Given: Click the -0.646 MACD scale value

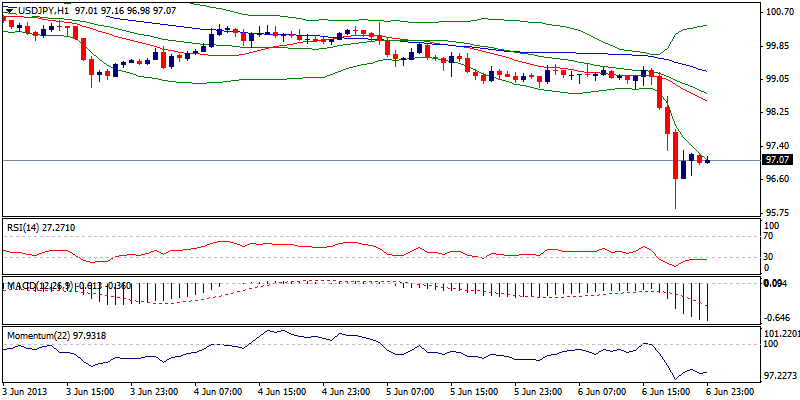Looking at the screenshot, I should click(778, 317).
